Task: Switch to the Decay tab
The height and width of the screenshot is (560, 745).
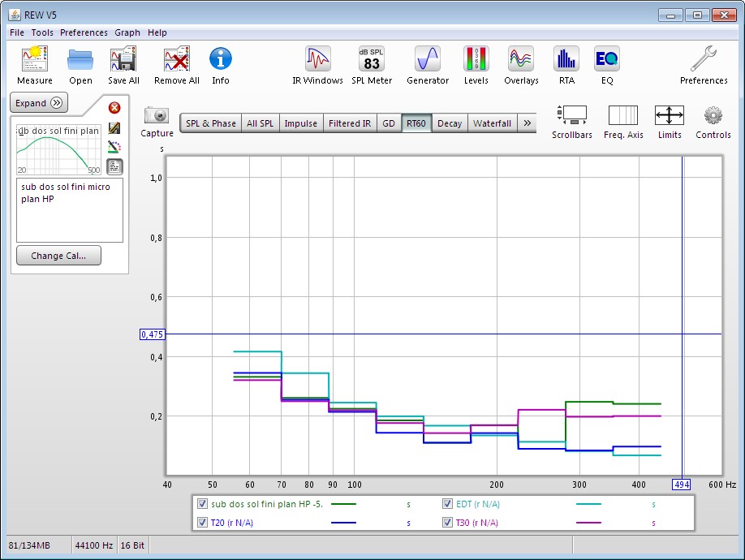Action: tap(450, 123)
